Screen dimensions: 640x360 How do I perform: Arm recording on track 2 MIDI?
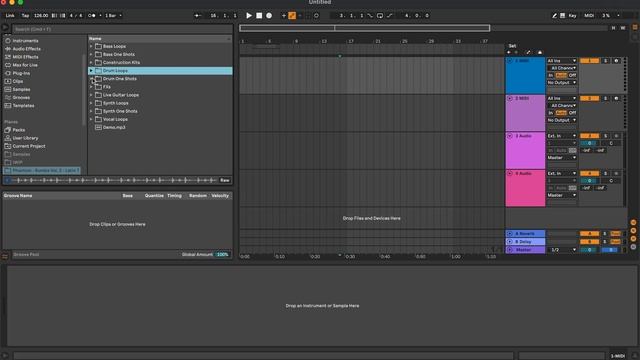[616, 98]
